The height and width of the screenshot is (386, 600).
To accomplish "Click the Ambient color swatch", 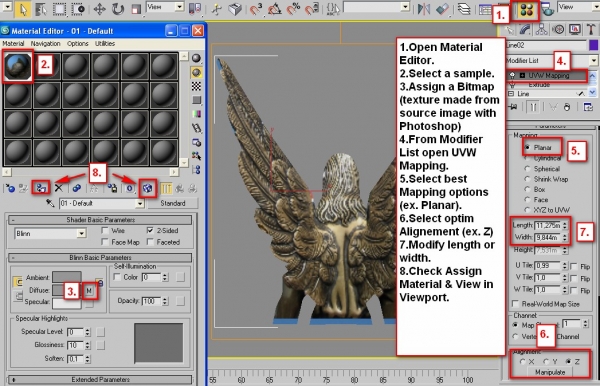I will tap(67, 277).
